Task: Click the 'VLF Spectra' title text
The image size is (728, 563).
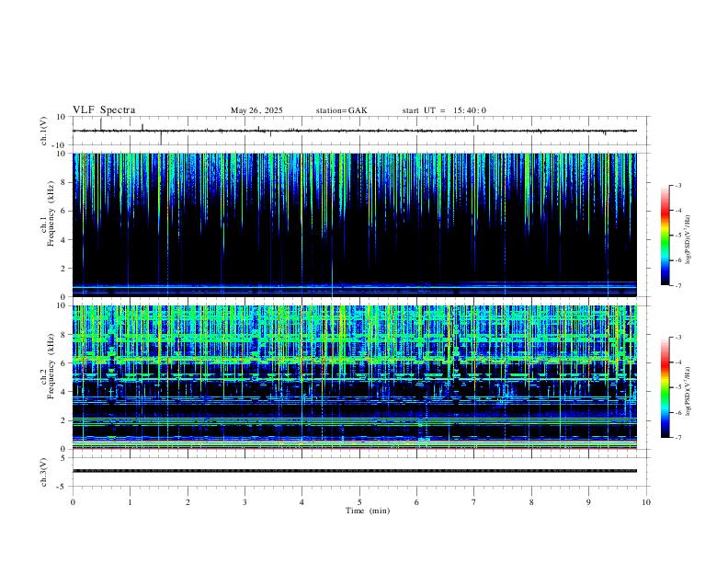Action: (104, 110)
